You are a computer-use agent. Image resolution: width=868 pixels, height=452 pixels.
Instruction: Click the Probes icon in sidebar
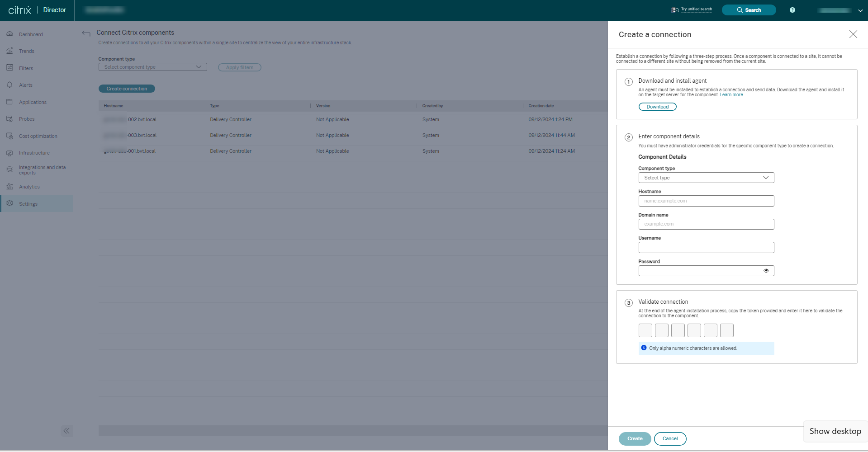9,119
